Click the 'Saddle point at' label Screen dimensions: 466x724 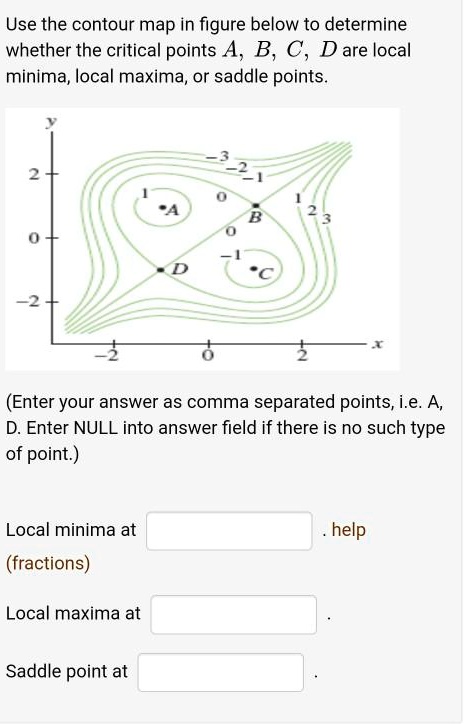tap(67, 671)
